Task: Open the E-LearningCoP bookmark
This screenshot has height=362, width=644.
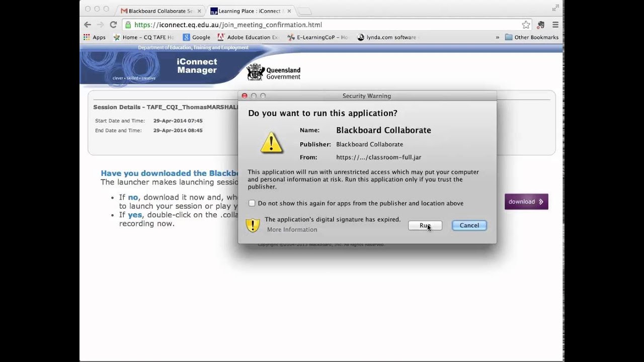Action: (317, 37)
